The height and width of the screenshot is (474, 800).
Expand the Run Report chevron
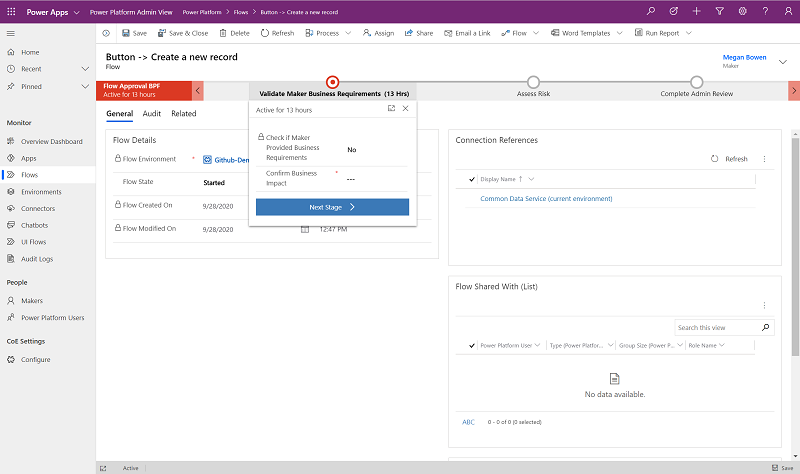(688, 33)
